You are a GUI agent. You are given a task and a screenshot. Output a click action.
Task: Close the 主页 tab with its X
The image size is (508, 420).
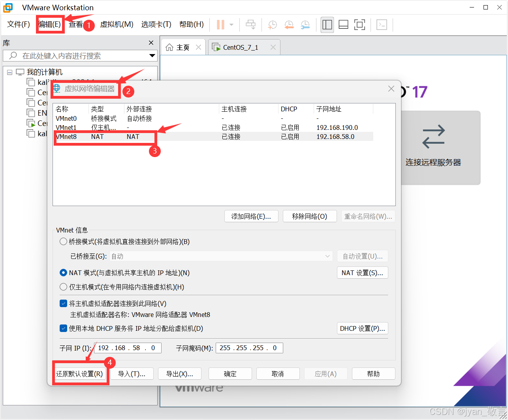[198, 47]
